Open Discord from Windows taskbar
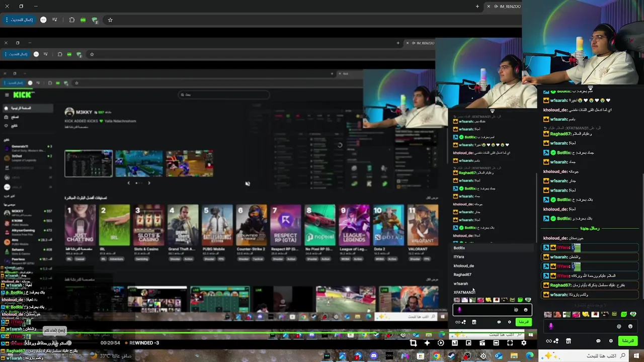This screenshot has height=362, width=644. [x=374, y=356]
